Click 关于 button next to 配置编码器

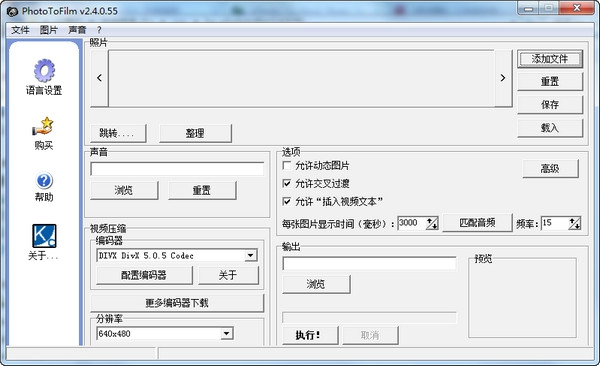point(228,275)
